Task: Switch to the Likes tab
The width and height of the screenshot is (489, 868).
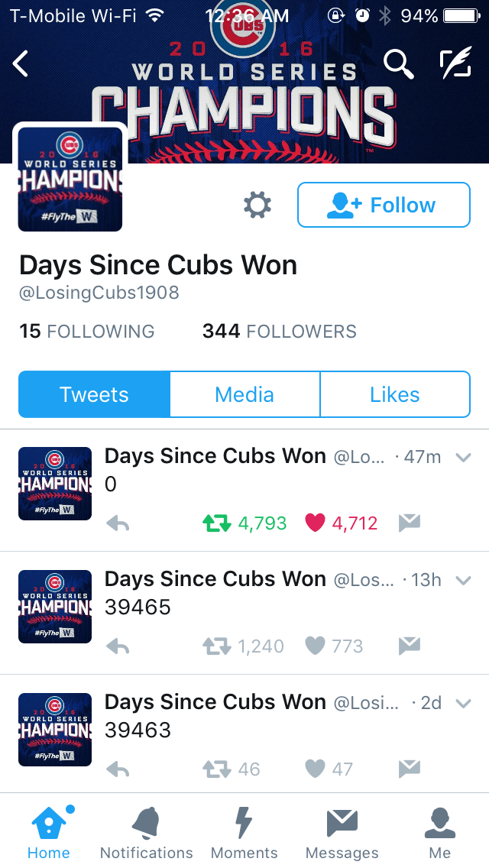Action: click(395, 394)
